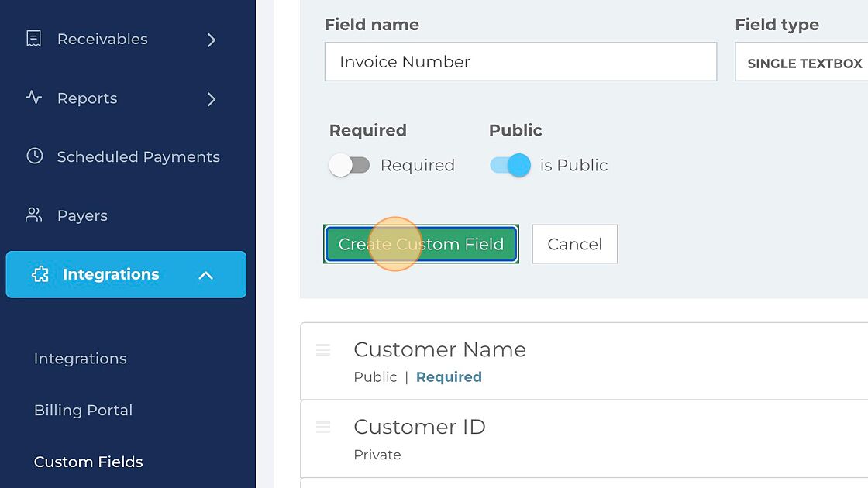Select the Customer Name field row
Screen dimensions: 868x488
584,361
